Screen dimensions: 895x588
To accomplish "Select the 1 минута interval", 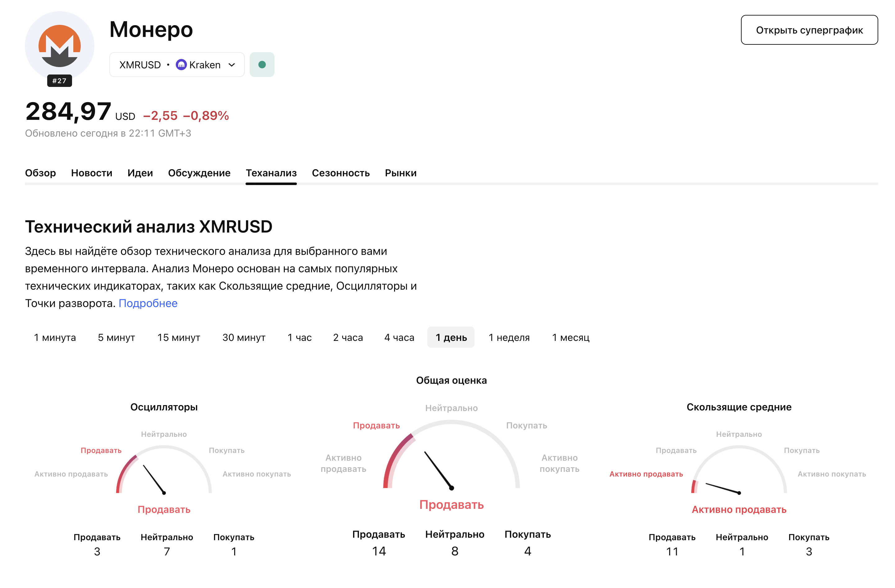I will 55,337.
